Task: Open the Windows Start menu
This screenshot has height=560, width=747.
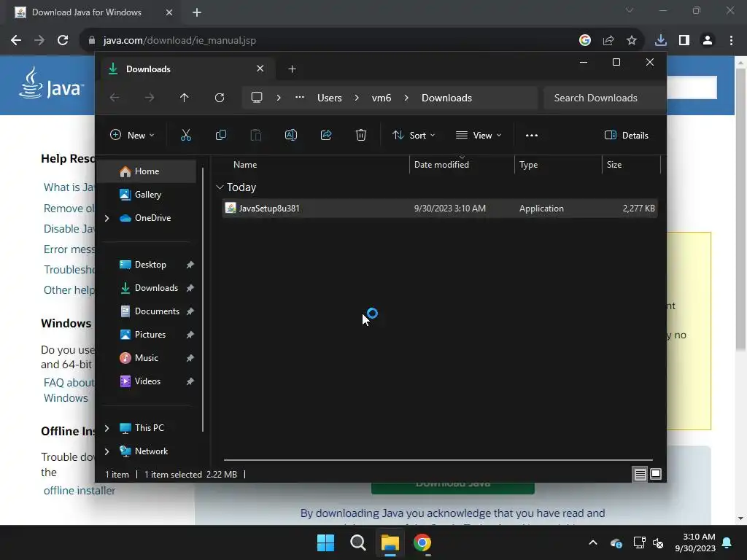Action: pyautogui.click(x=326, y=542)
